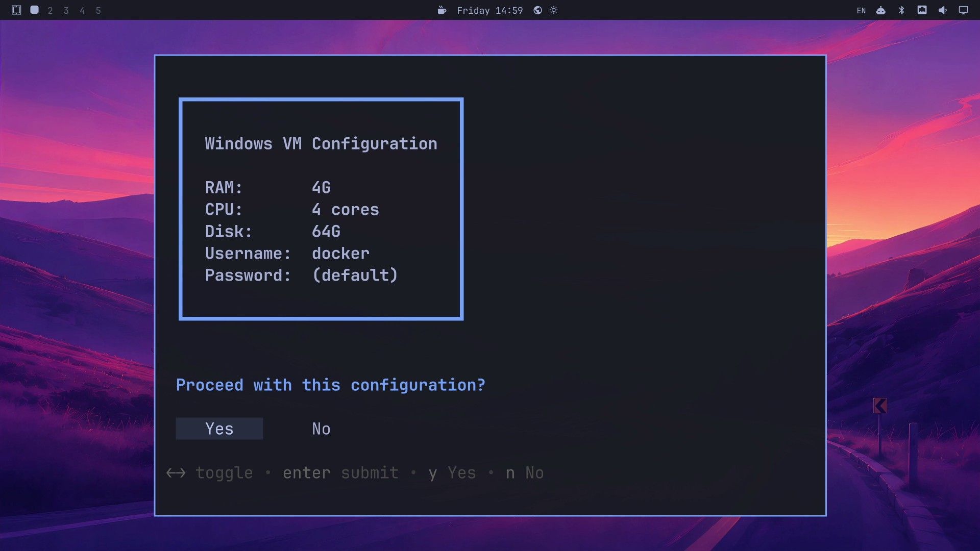Open the Friday 14:59 clock
The image size is (980, 551).
pyautogui.click(x=489, y=10)
